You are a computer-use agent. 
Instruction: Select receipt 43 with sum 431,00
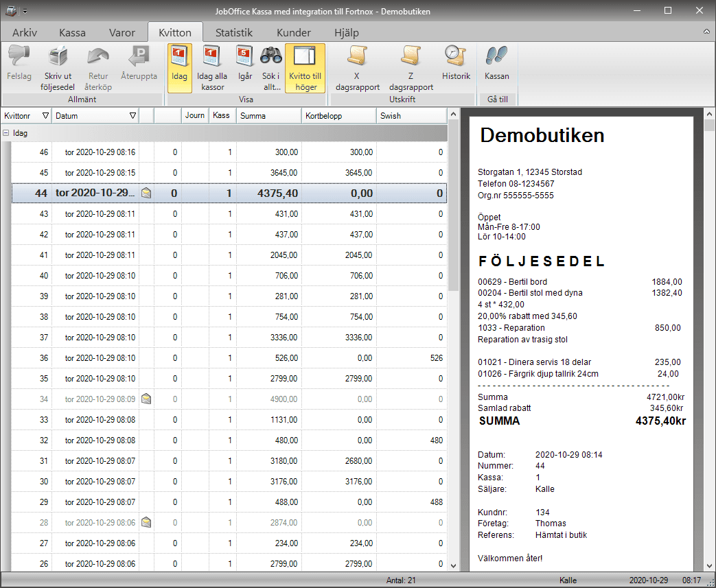tap(229, 213)
